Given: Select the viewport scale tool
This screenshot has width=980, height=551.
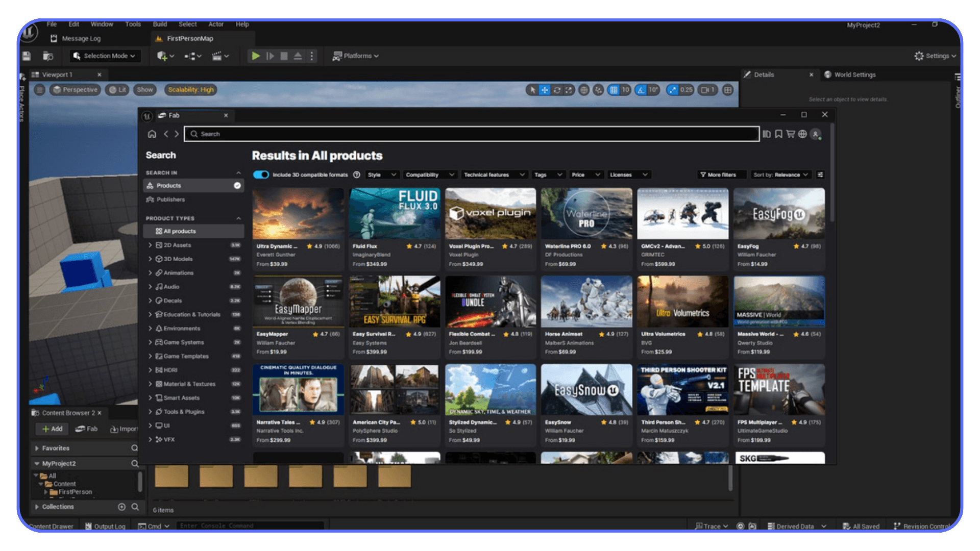Looking at the screenshot, I should (x=569, y=90).
